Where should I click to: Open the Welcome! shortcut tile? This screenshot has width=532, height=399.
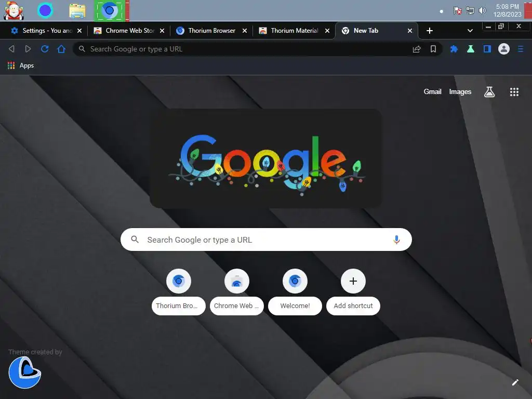[x=295, y=292]
